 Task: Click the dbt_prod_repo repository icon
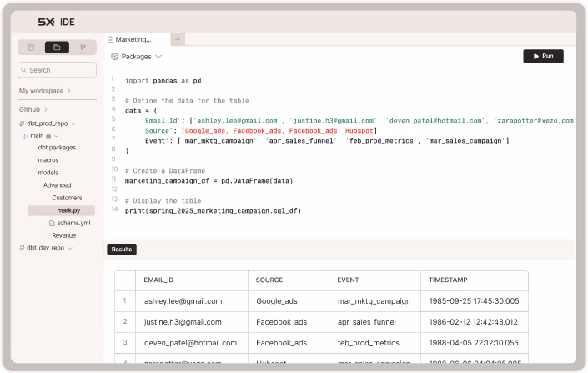click(22, 123)
